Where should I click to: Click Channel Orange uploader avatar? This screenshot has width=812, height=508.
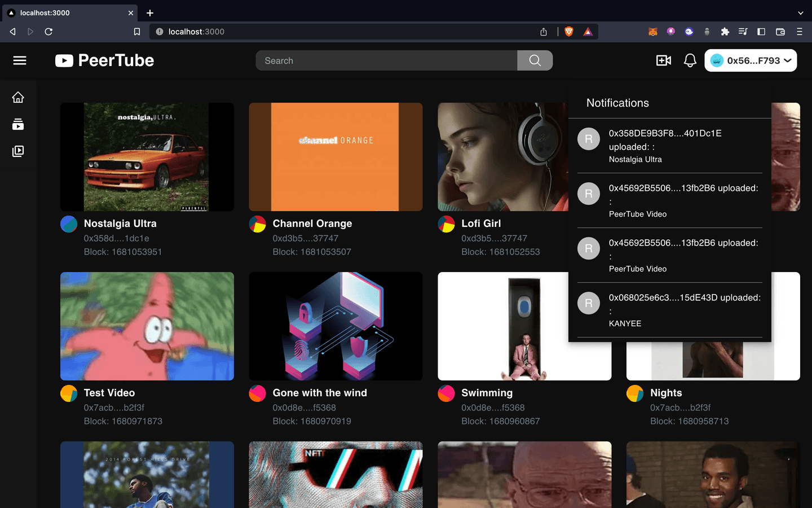[x=258, y=224]
